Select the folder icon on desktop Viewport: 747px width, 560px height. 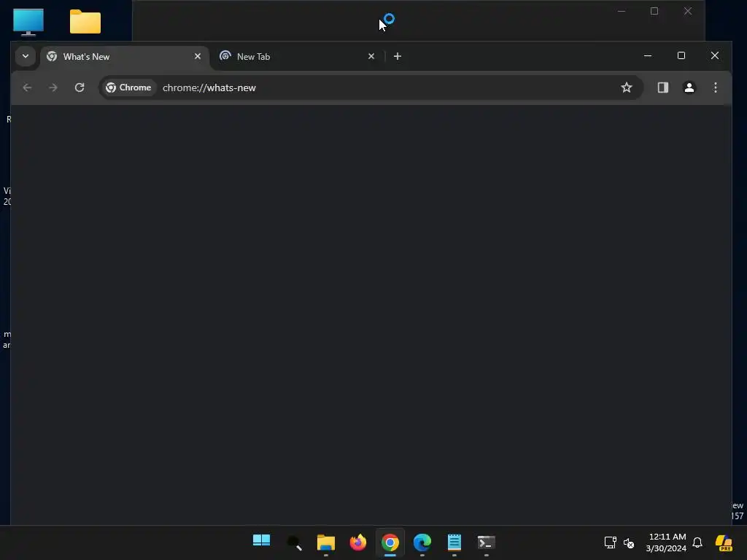(x=85, y=22)
